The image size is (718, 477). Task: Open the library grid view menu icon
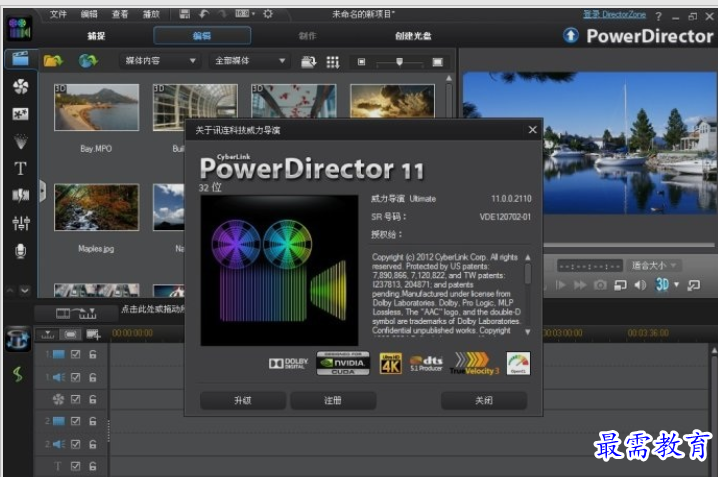[332, 62]
